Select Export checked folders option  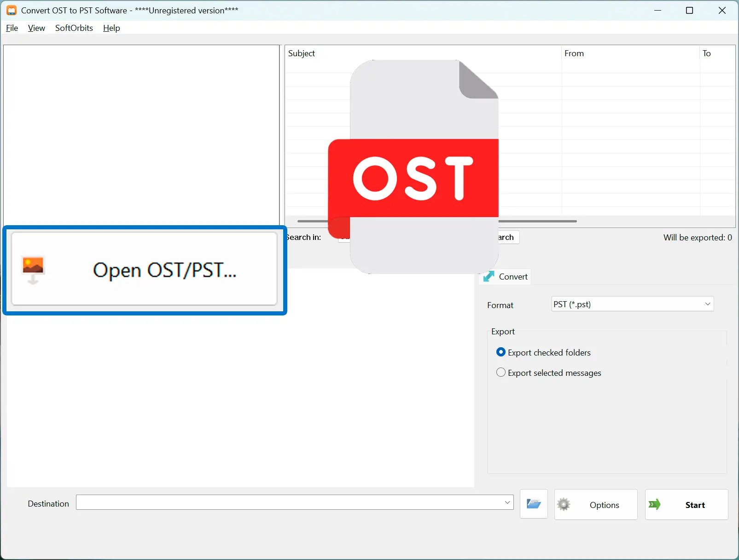(543, 353)
